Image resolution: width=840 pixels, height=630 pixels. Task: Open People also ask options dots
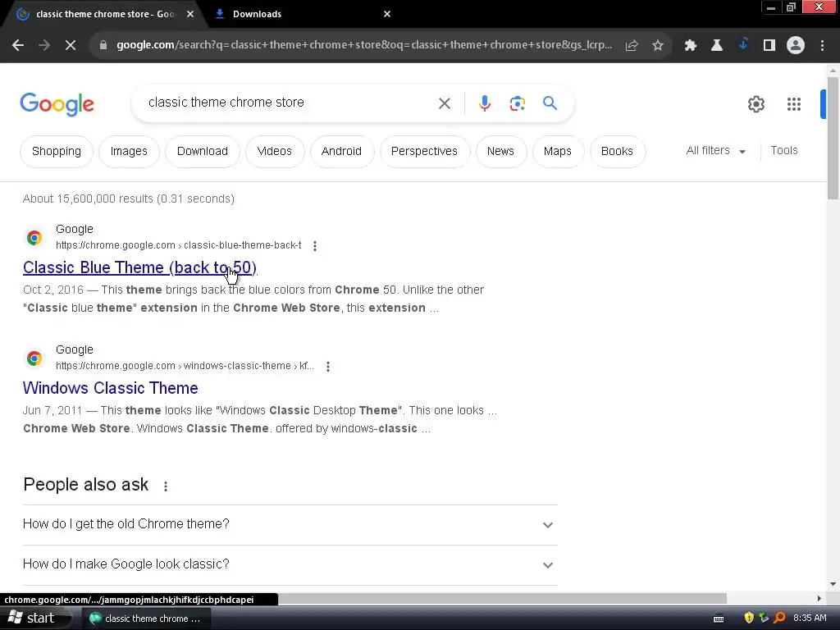166,486
